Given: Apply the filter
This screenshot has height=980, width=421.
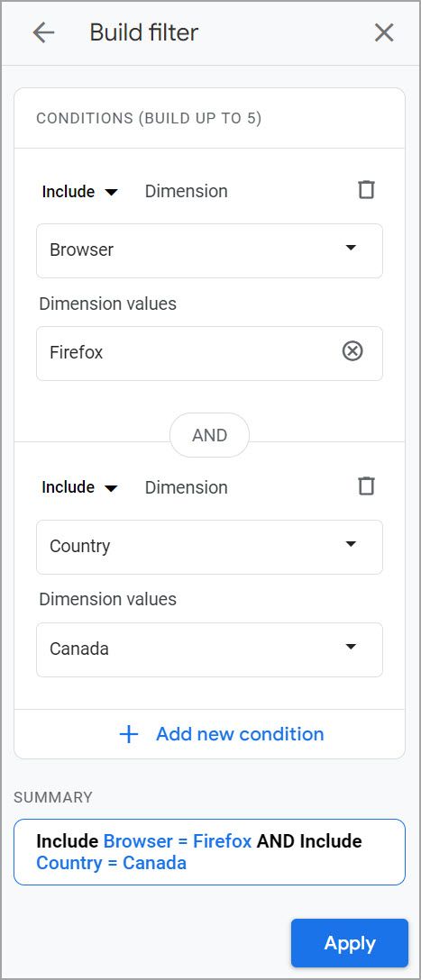Looking at the screenshot, I should 350,943.
